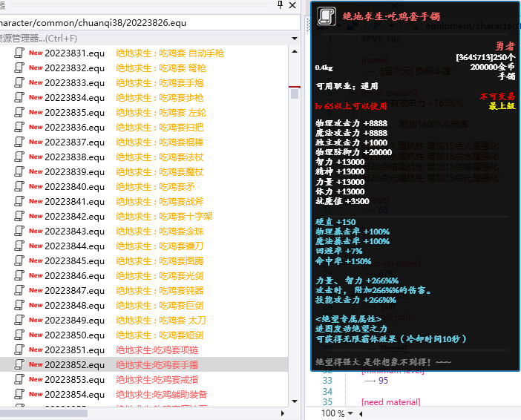Viewport: 521px width, 420px height.
Task: Click the file list vertical scrollbar thumb
Action: (x=295, y=93)
